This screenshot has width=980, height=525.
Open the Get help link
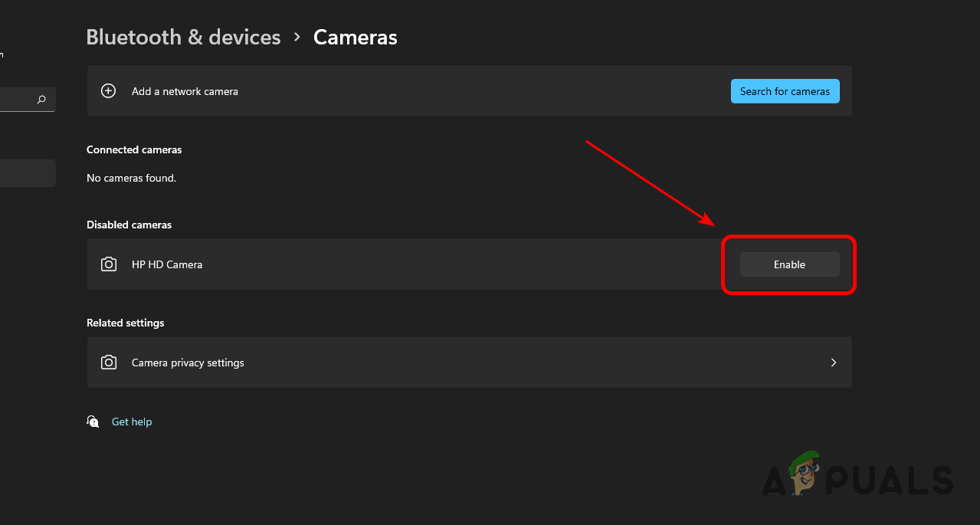click(132, 421)
